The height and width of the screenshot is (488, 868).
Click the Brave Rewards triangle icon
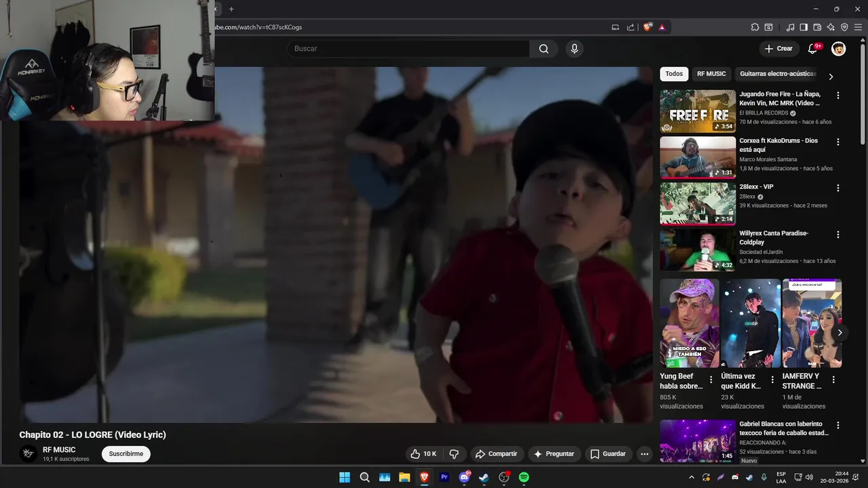[x=662, y=27]
